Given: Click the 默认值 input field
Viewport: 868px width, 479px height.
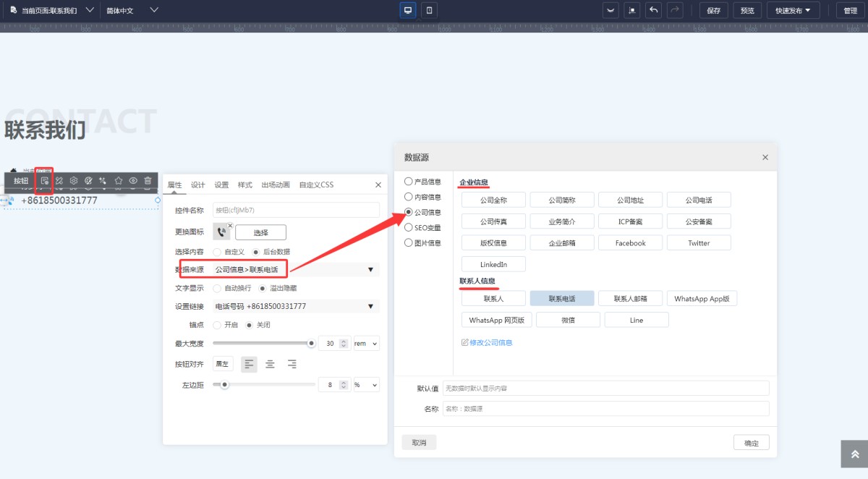Looking at the screenshot, I should pyautogui.click(x=605, y=389).
